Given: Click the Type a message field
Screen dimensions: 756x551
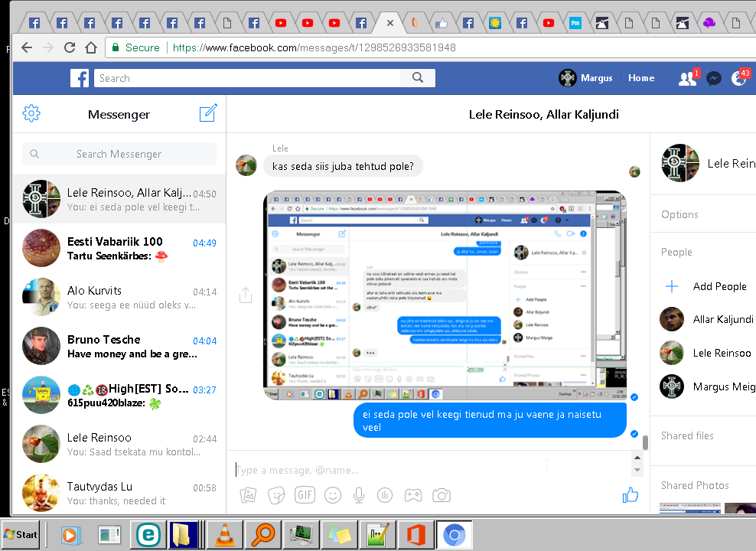Looking at the screenshot, I should [429, 470].
